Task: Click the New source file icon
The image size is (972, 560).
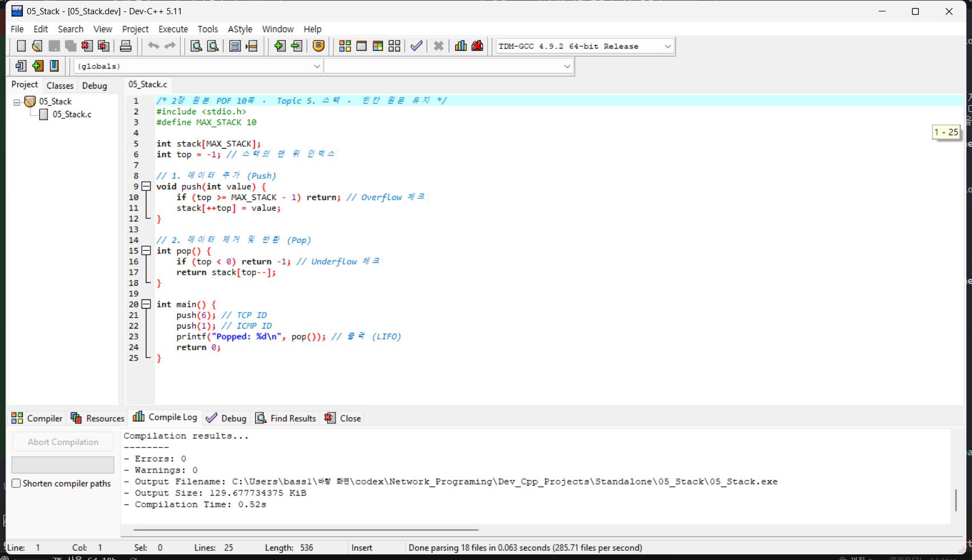Action: [x=21, y=46]
